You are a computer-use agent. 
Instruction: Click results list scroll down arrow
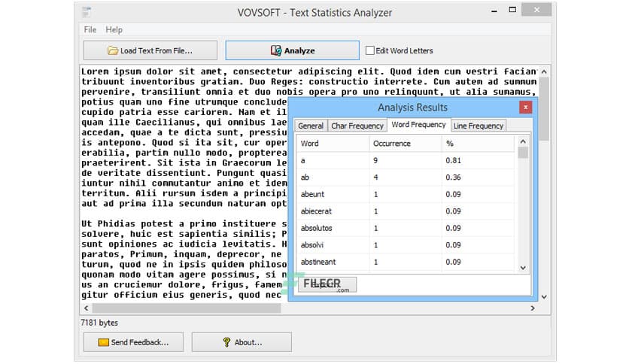[523, 268]
